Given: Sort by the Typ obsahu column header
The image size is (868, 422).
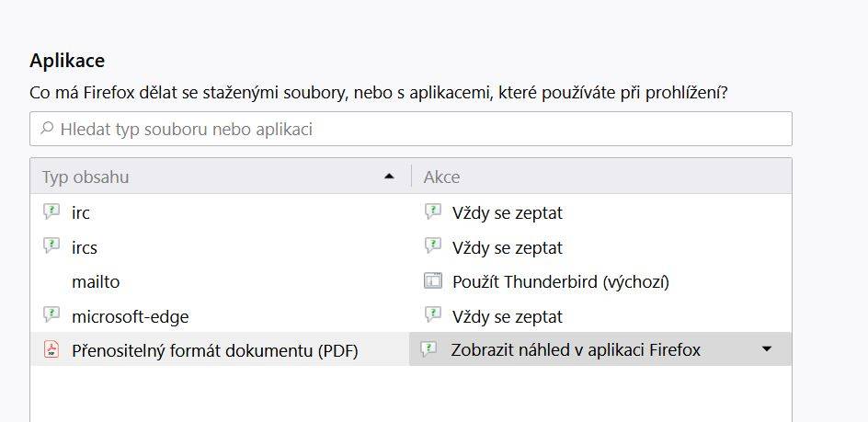Looking at the screenshot, I should click(221, 177).
